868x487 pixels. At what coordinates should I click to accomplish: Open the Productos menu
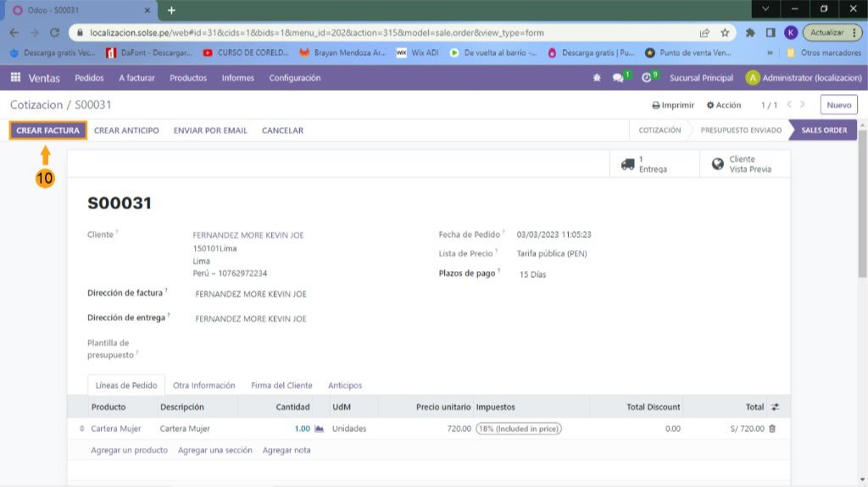click(x=188, y=78)
